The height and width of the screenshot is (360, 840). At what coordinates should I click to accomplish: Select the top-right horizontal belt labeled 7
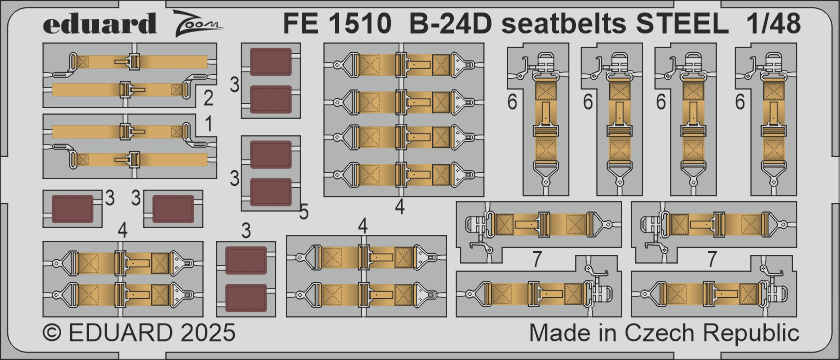[x=714, y=231]
